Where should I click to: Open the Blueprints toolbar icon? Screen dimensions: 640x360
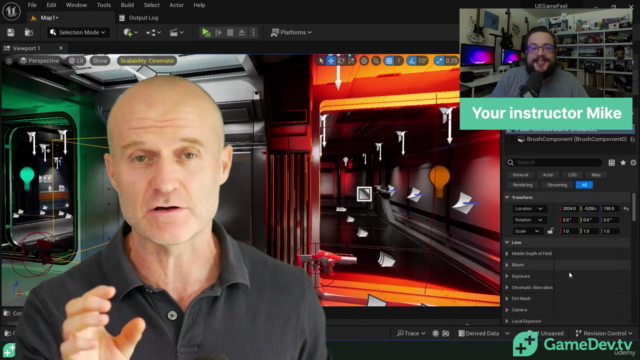pyautogui.click(x=153, y=32)
